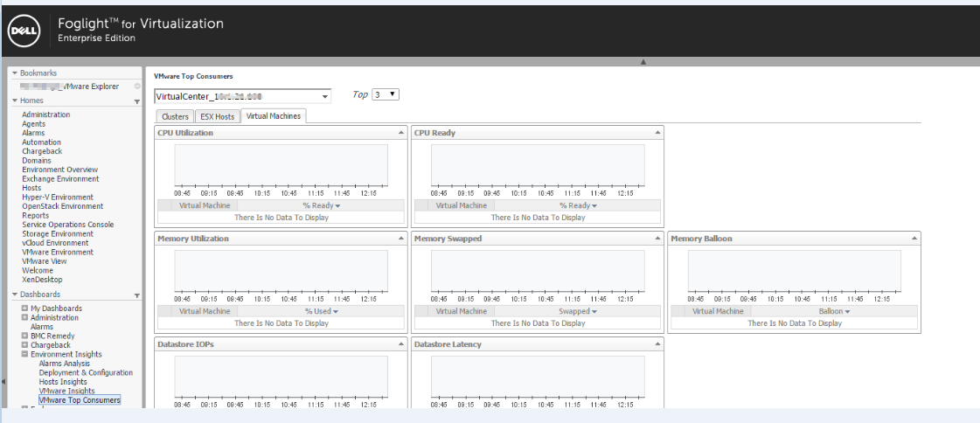This screenshot has height=423, width=980.
Task: Collapse the CPU Utilization panel
Action: (x=400, y=133)
